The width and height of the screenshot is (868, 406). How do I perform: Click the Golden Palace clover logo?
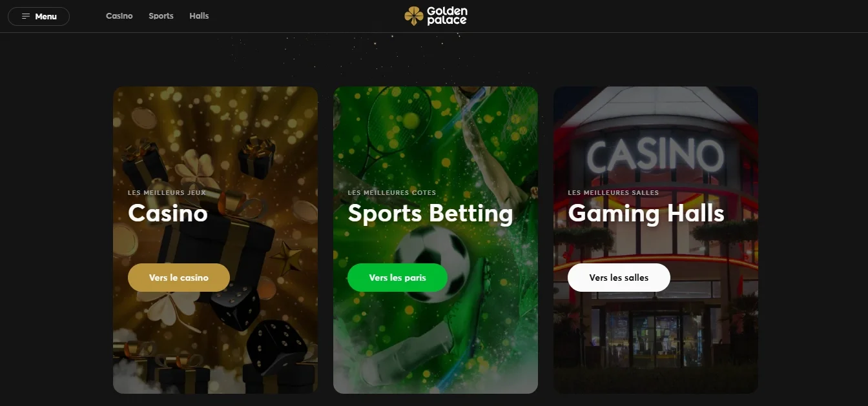tap(414, 15)
